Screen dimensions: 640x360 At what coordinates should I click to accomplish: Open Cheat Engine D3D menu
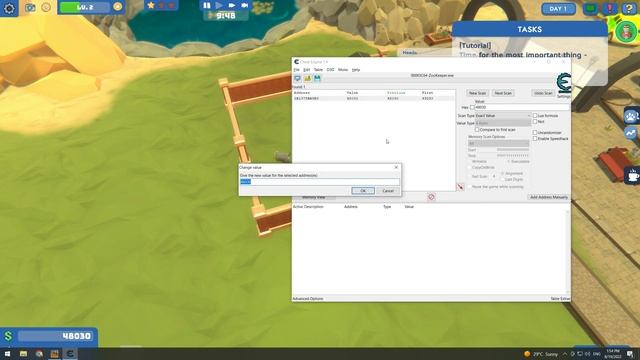(x=330, y=70)
